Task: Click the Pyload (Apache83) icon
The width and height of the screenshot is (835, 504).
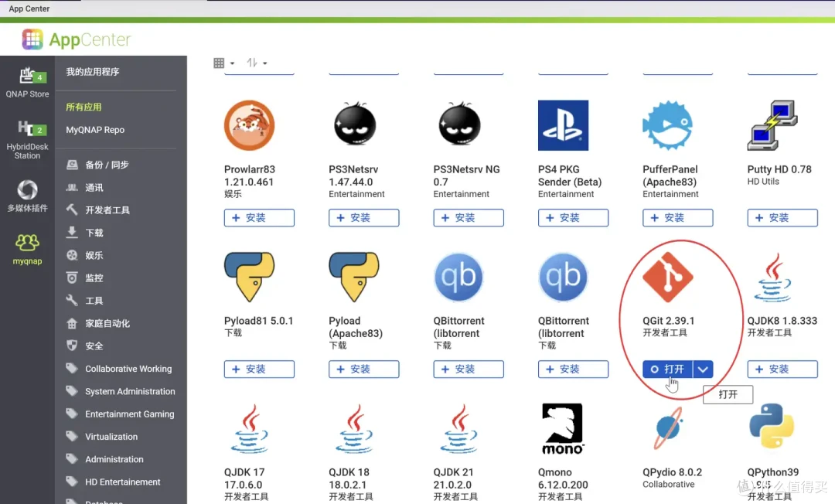Action: pos(354,277)
